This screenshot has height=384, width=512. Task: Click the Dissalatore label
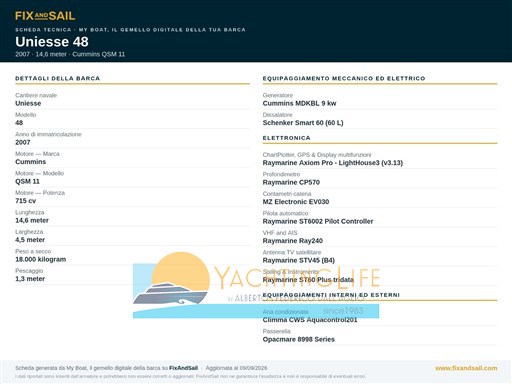pos(277,115)
